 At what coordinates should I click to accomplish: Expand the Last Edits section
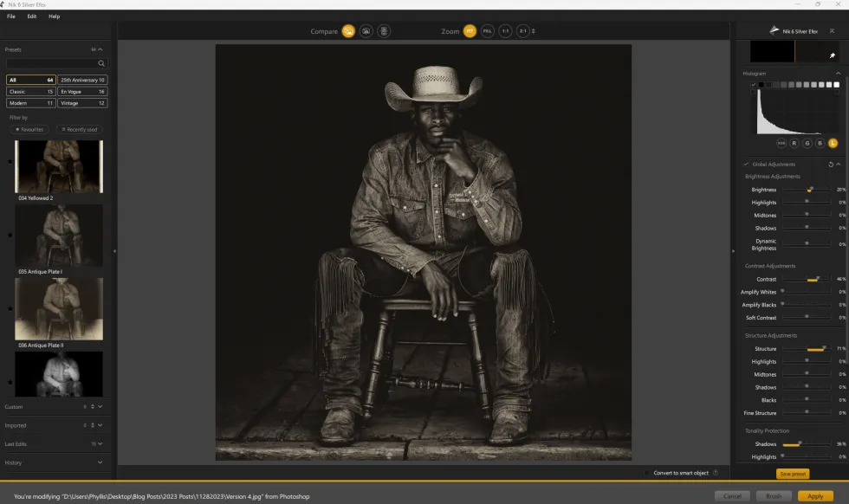(100, 443)
